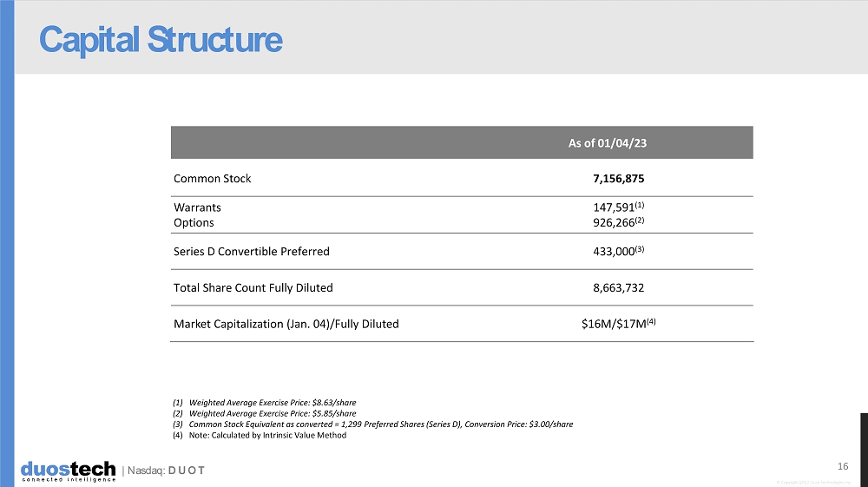Click the Series D Convertible Preferred label

tap(252, 252)
